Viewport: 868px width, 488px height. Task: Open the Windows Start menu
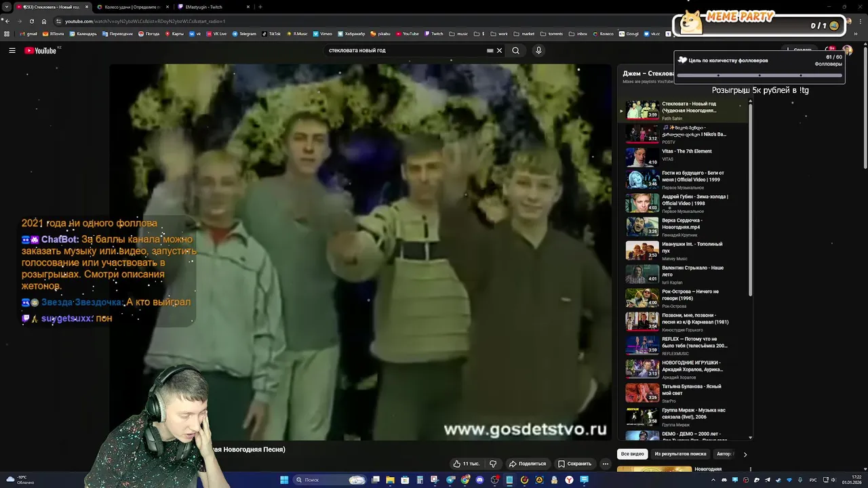click(284, 480)
